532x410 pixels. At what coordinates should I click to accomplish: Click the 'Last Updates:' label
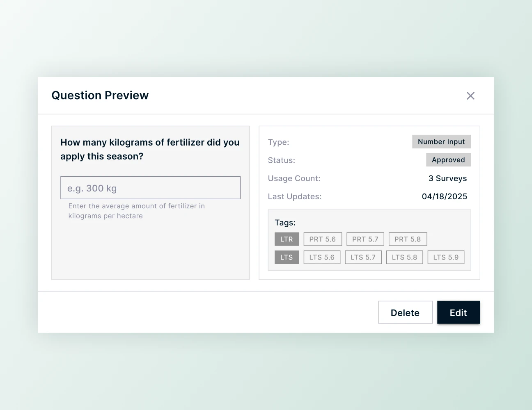click(295, 196)
